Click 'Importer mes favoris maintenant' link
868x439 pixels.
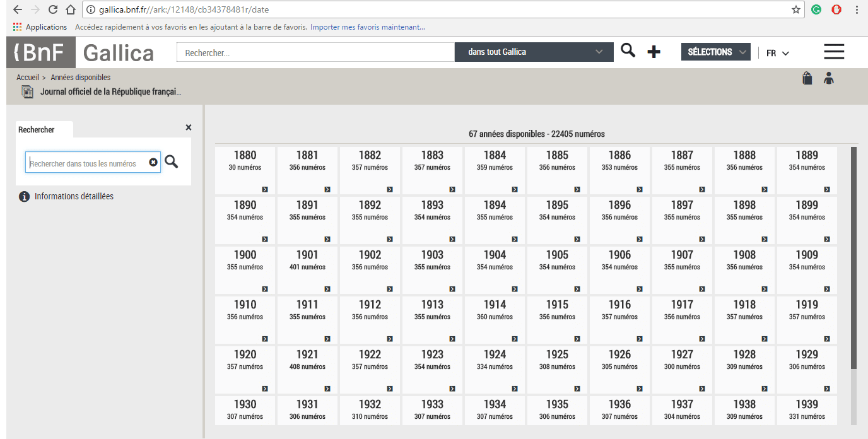click(x=367, y=27)
